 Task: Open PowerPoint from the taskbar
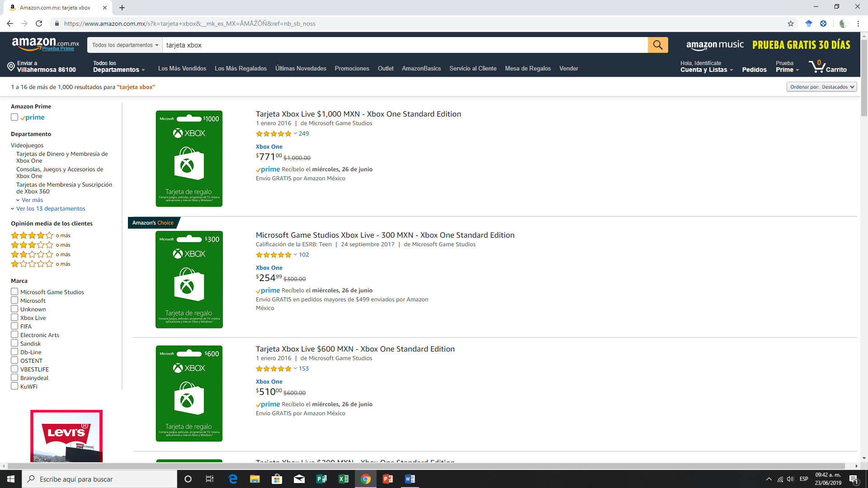pyautogui.click(x=388, y=479)
